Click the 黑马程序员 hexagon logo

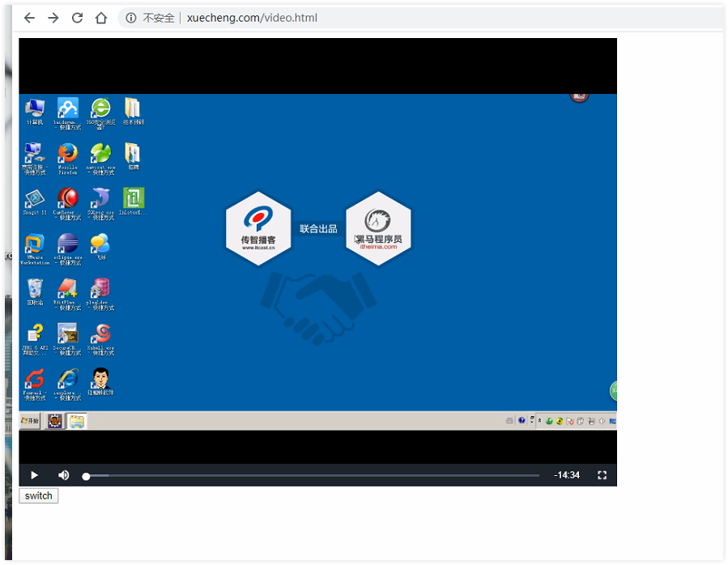(378, 228)
